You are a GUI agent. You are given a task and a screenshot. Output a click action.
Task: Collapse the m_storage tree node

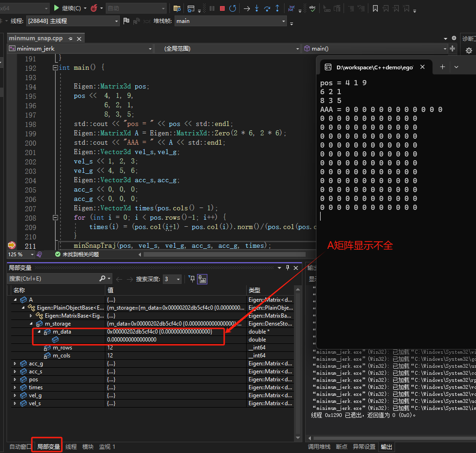31,323
